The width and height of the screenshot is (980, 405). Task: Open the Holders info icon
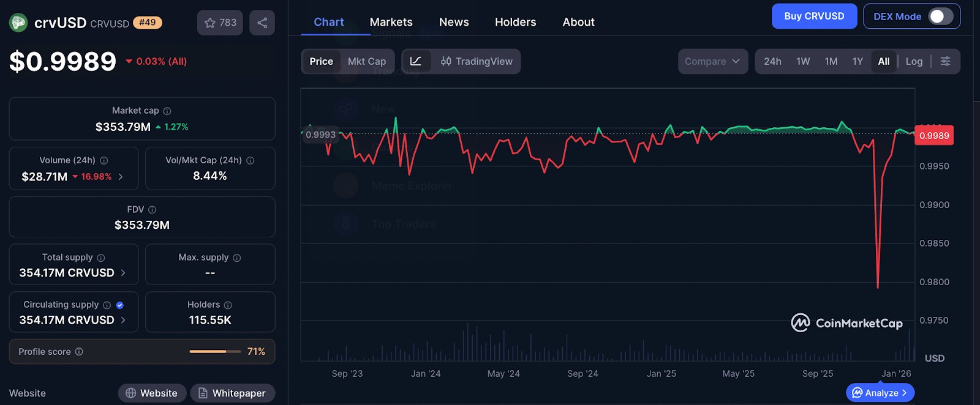pyautogui.click(x=228, y=305)
